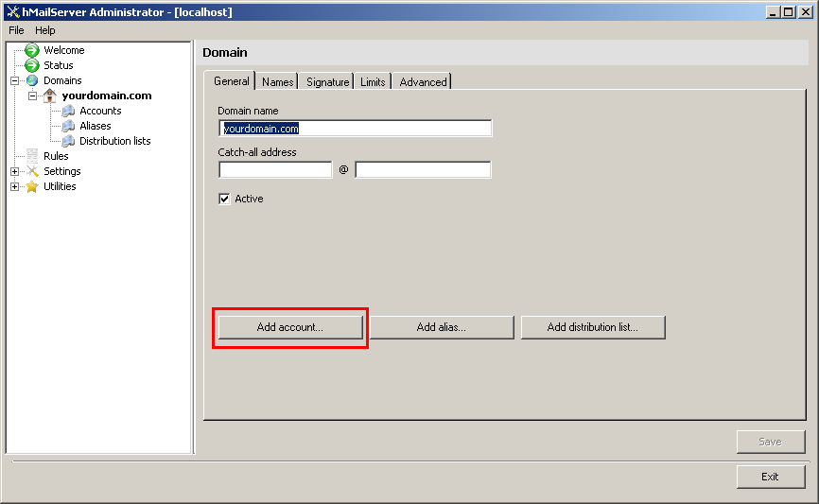819x504 pixels.
Task: Select Settings in the tree
Action: 62,171
